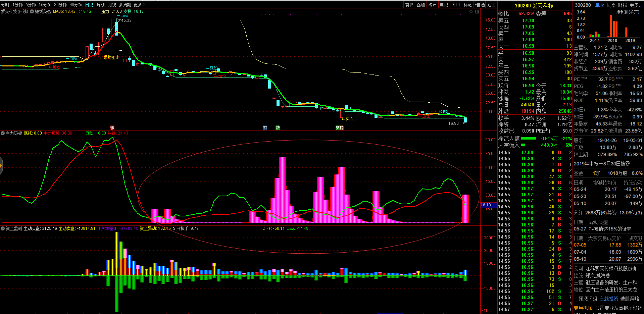Click the 2019年中报于8月30日披露 notice

pyautogui.click(x=602, y=164)
